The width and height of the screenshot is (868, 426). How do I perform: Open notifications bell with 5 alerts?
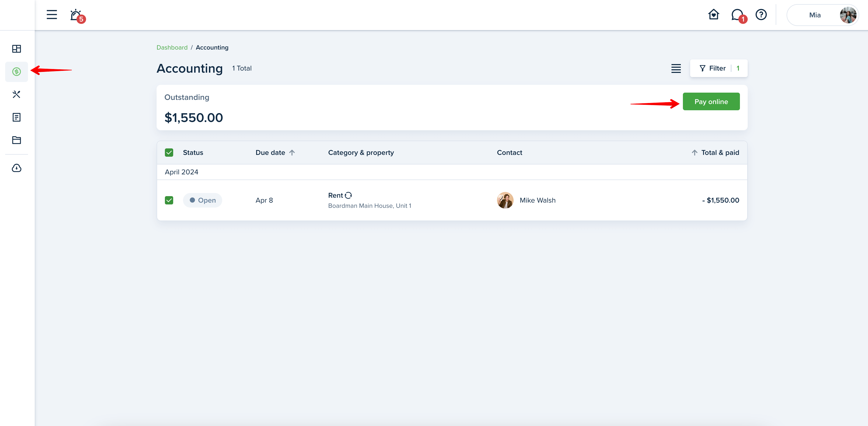coord(77,16)
